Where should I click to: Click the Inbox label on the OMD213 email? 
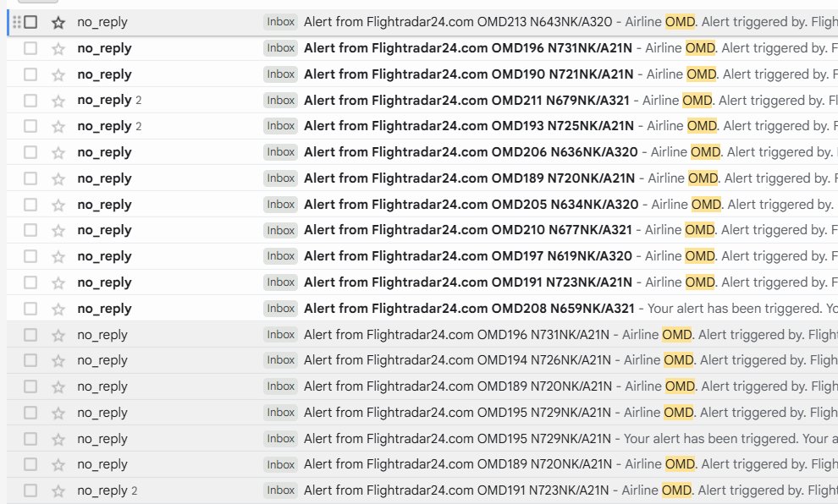280,22
